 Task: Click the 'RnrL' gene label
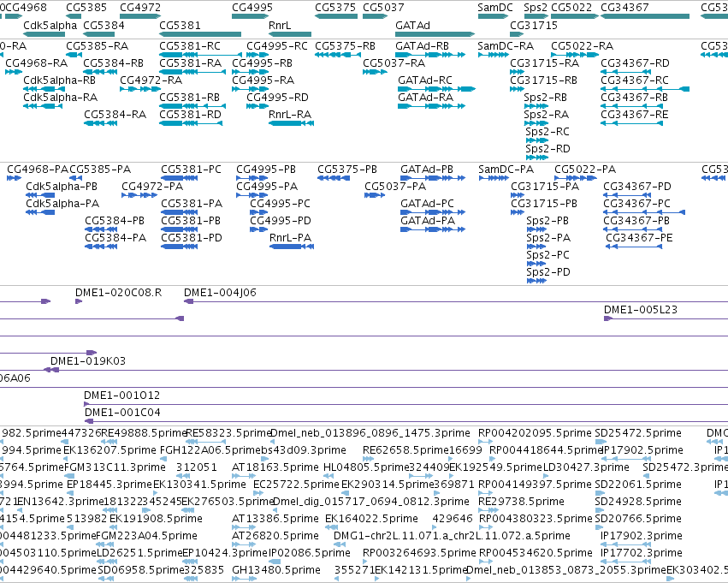tap(280, 26)
